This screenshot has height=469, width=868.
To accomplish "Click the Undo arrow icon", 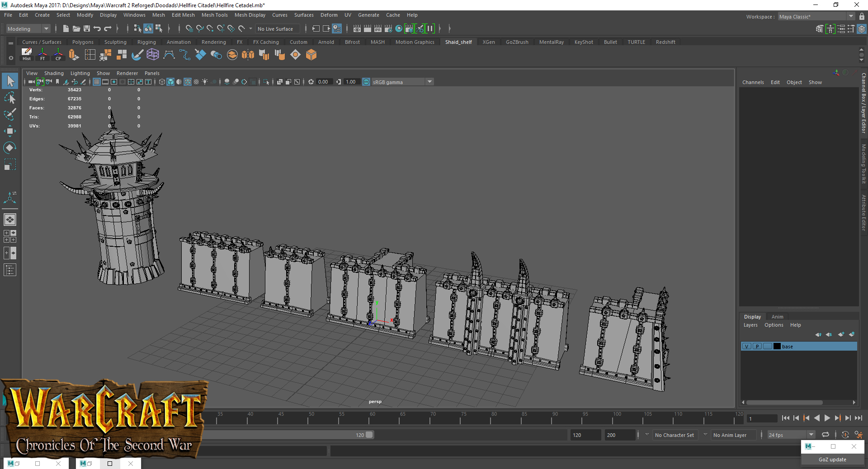I will pos(97,28).
